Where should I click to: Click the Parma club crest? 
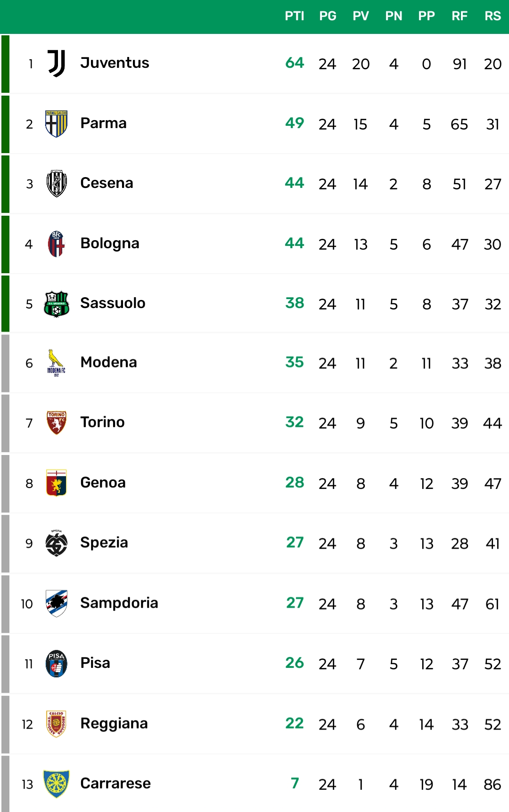pos(57,124)
